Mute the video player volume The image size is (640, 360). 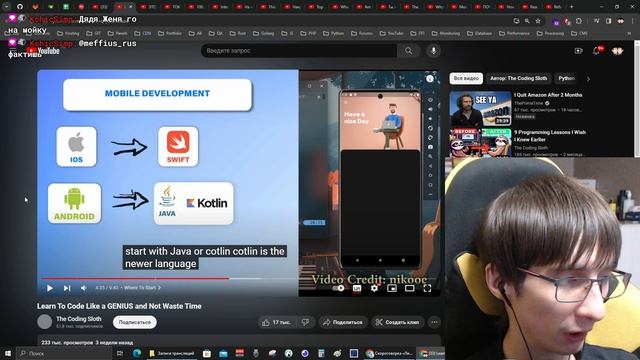(x=84, y=288)
